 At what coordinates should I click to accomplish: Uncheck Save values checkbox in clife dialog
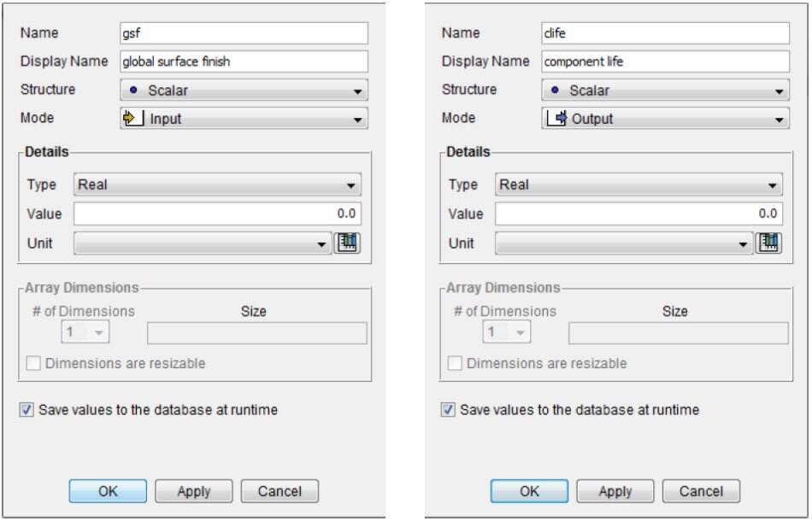tap(448, 410)
